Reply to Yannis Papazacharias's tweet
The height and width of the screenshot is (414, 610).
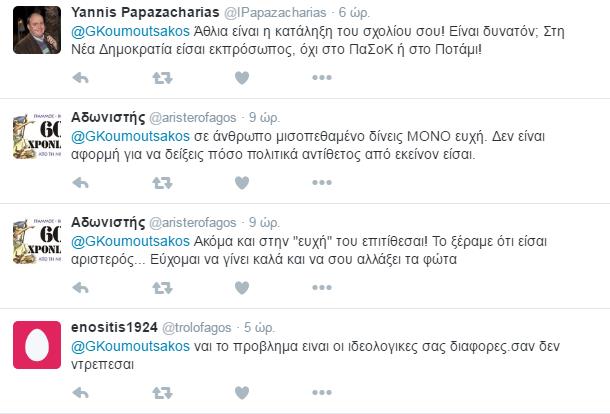click(81, 78)
